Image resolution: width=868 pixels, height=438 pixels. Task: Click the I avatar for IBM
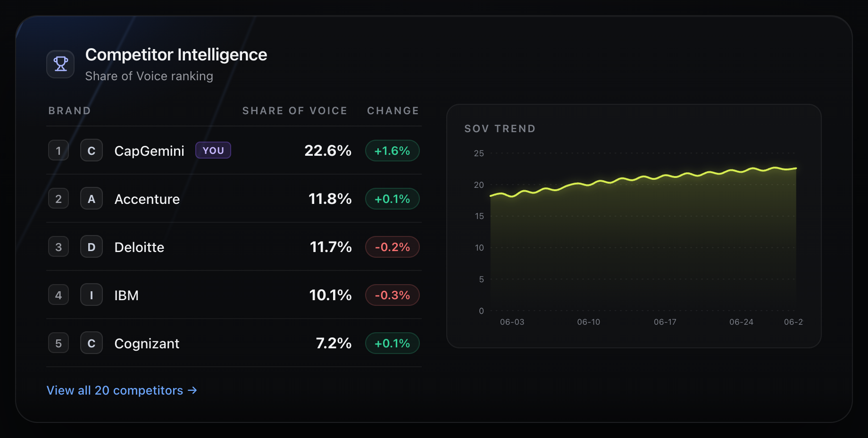[92, 295]
